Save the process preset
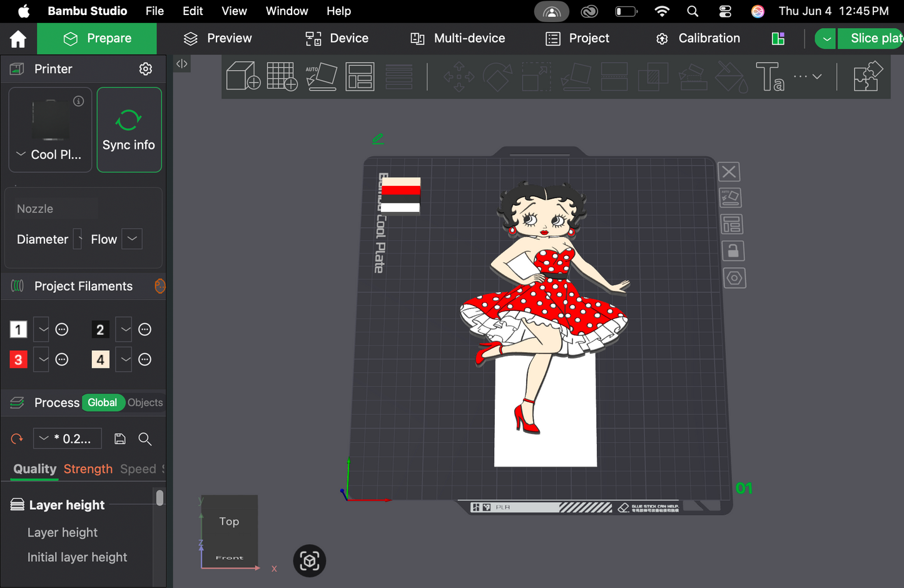Viewport: 904px width, 588px height. 120,439
